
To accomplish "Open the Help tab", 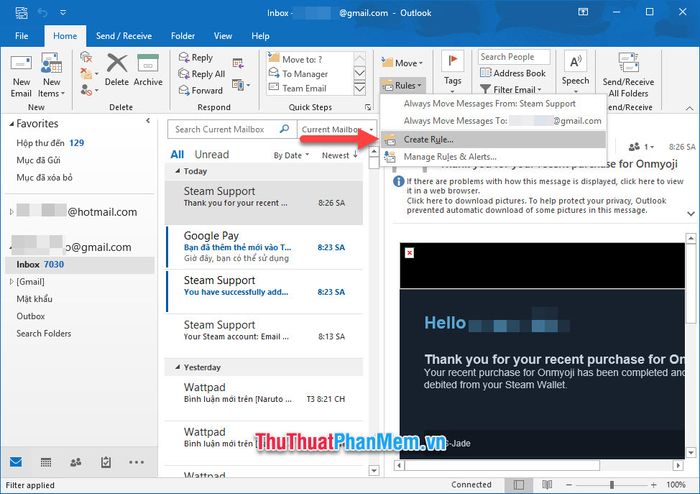I will [x=260, y=36].
